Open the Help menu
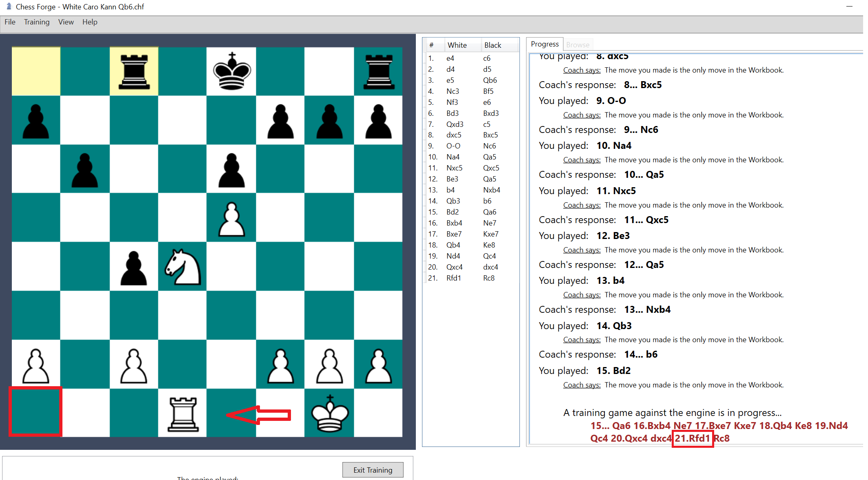 [90, 22]
